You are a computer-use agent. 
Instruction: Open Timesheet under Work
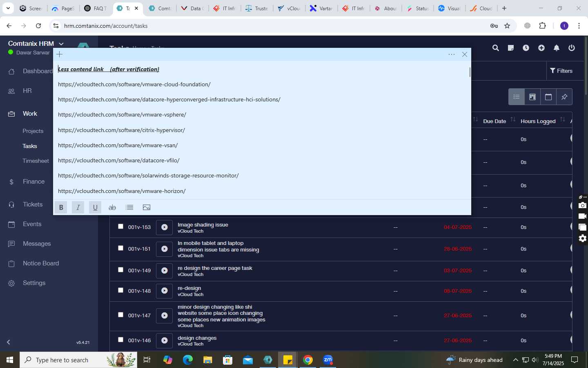(x=36, y=161)
